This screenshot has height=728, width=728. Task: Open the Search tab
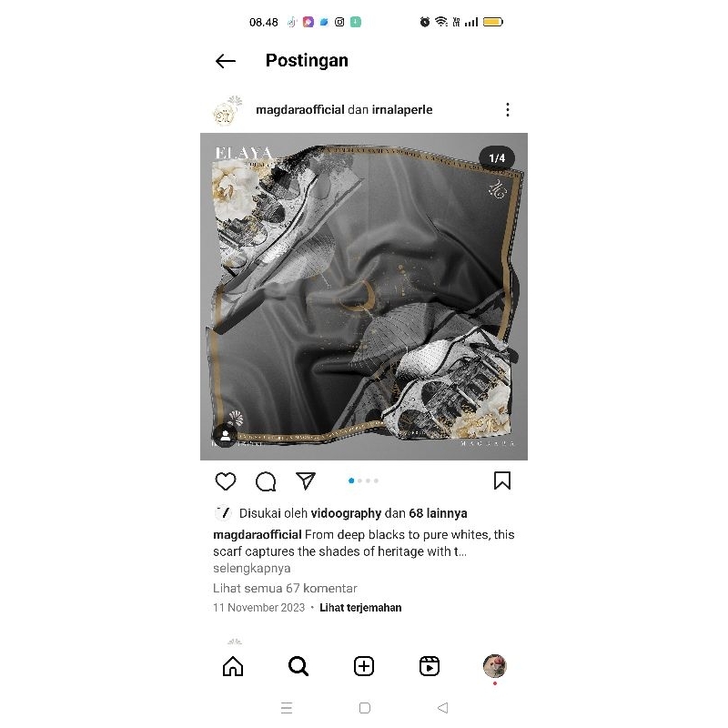click(298, 666)
